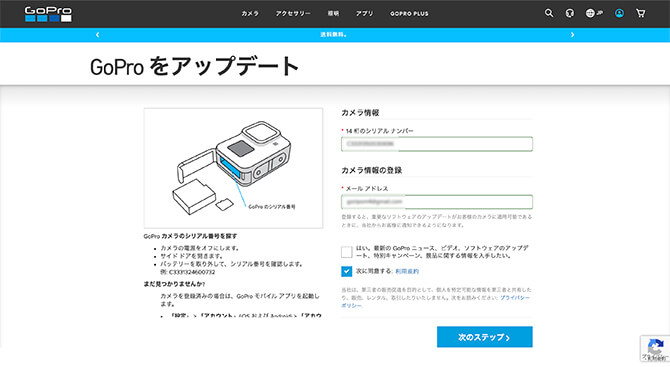Click the blue shipping banner text

pos(334,35)
